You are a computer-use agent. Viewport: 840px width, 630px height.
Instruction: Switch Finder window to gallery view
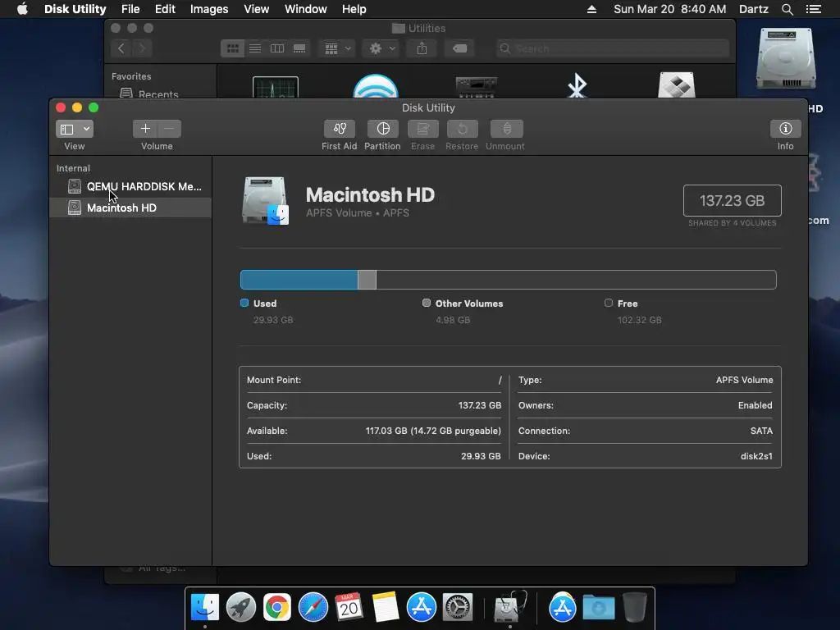(299, 48)
